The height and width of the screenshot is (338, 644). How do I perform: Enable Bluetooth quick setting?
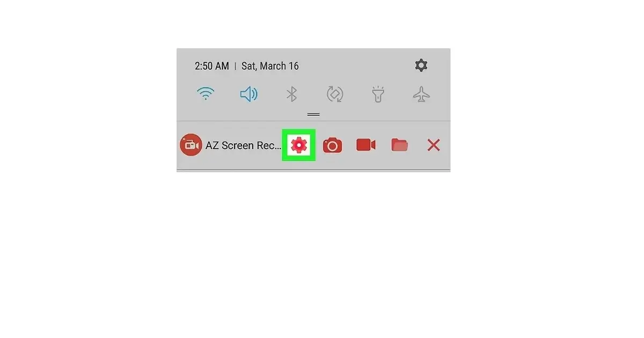click(x=291, y=95)
